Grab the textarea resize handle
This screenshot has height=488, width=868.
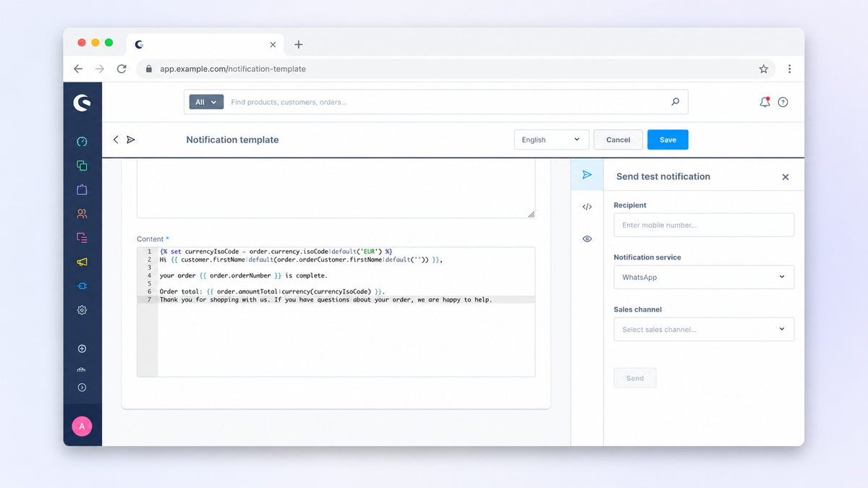click(531, 214)
